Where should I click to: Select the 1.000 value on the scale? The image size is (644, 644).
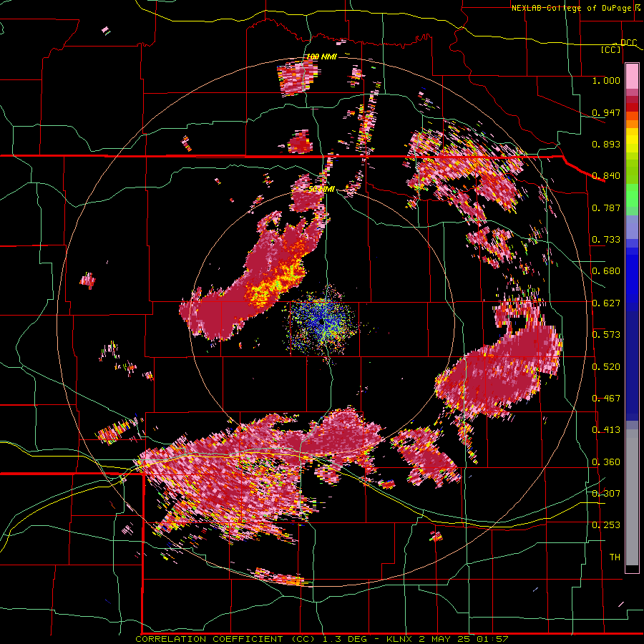[x=606, y=81]
